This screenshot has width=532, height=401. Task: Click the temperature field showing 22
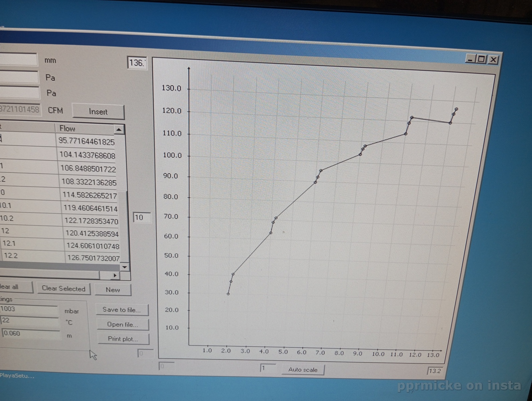pos(29,320)
